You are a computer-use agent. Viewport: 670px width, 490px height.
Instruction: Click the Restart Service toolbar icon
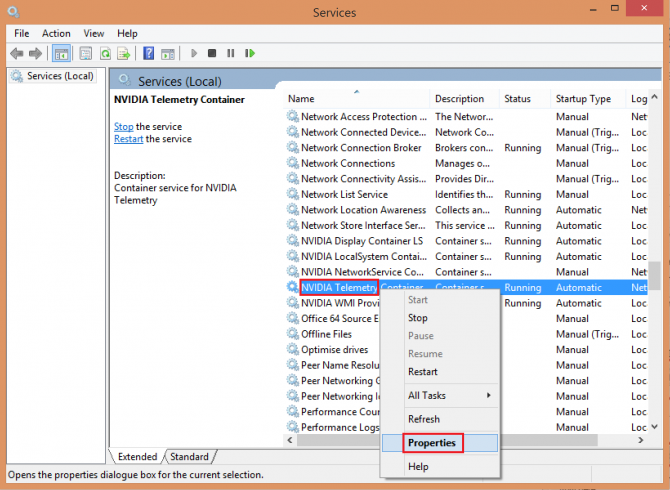point(250,53)
